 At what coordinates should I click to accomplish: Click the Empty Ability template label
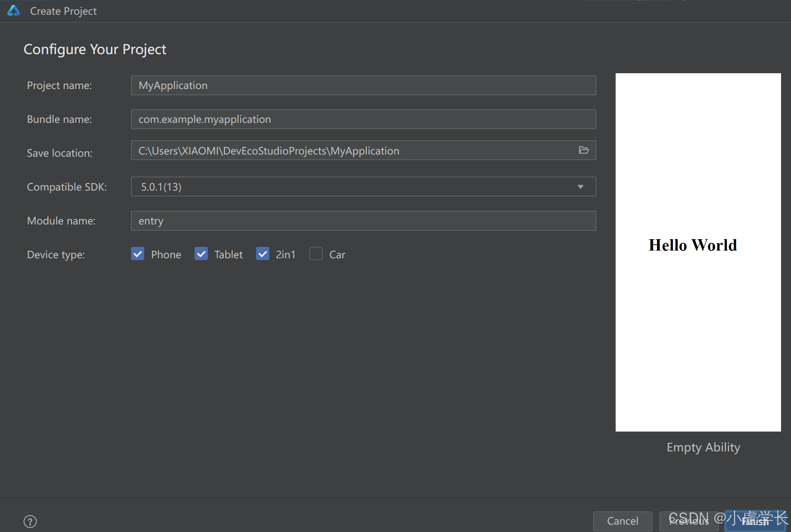pos(703,447)
